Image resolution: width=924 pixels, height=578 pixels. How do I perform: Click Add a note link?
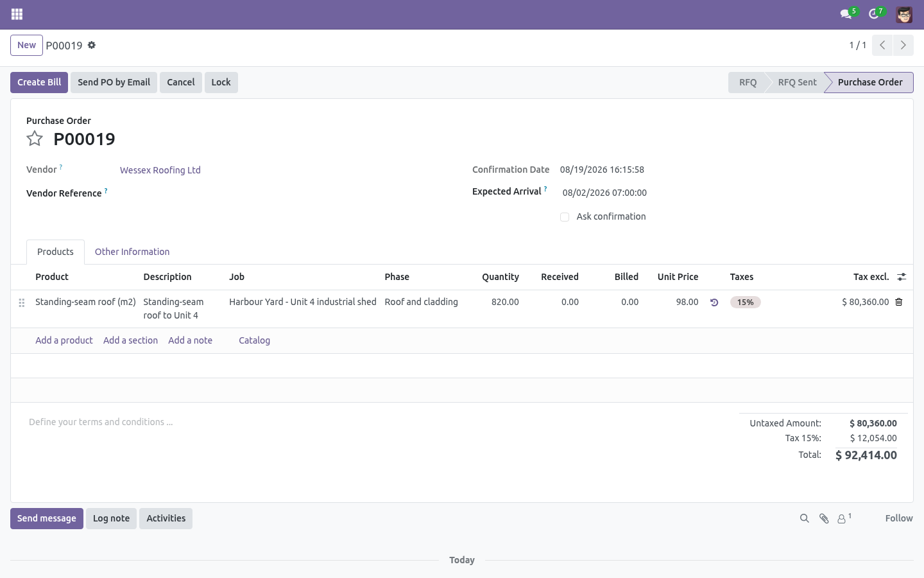tap(190, 340)
